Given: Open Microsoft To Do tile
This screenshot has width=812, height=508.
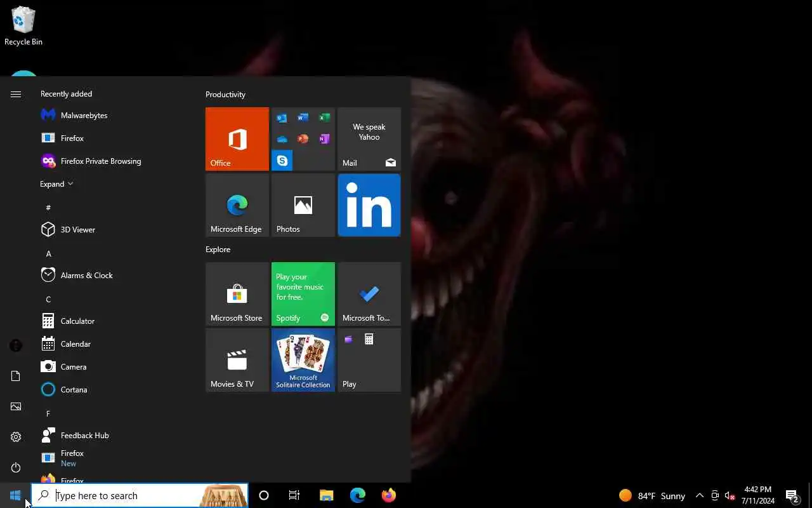Looking at the screenshot, I should [369, 294].
